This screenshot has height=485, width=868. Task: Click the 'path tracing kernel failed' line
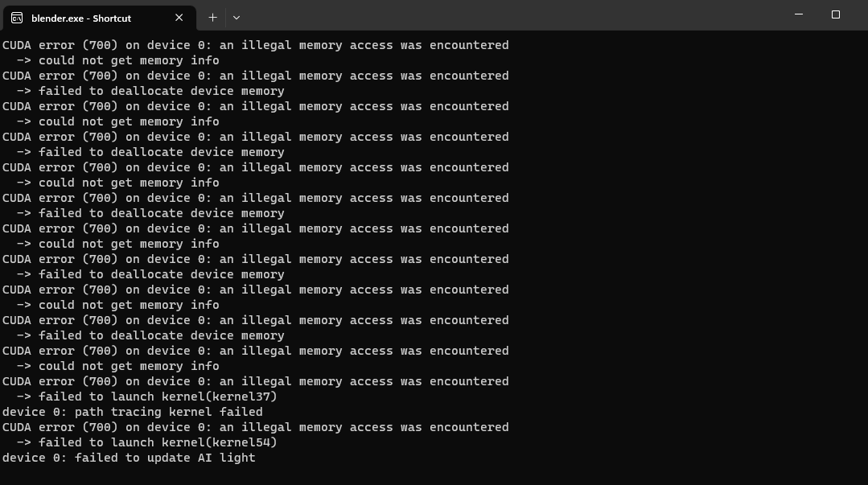click(133, 412)
